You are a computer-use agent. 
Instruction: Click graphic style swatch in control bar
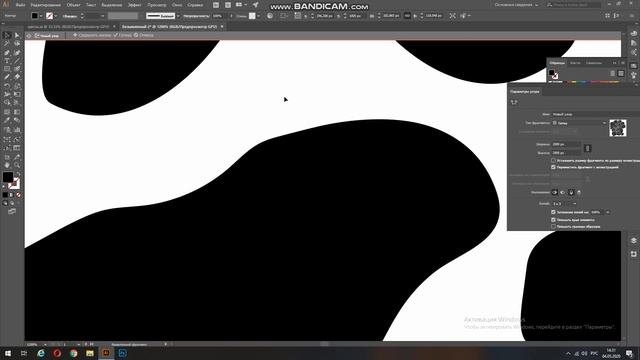[252, 16]
